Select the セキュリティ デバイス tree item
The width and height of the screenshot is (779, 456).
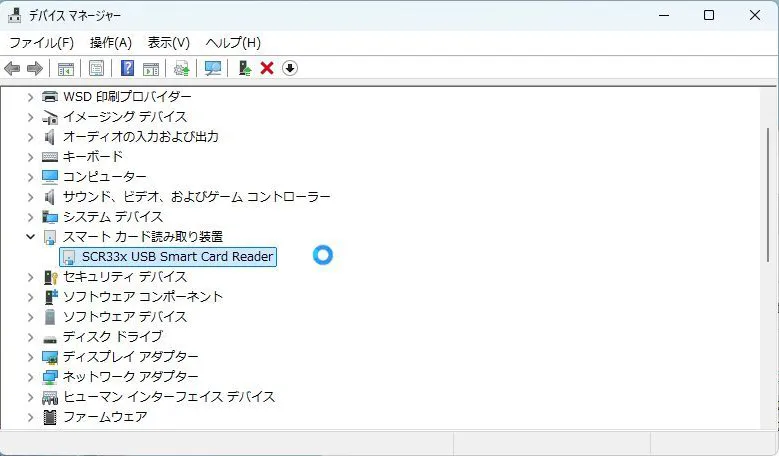(124, 277)
